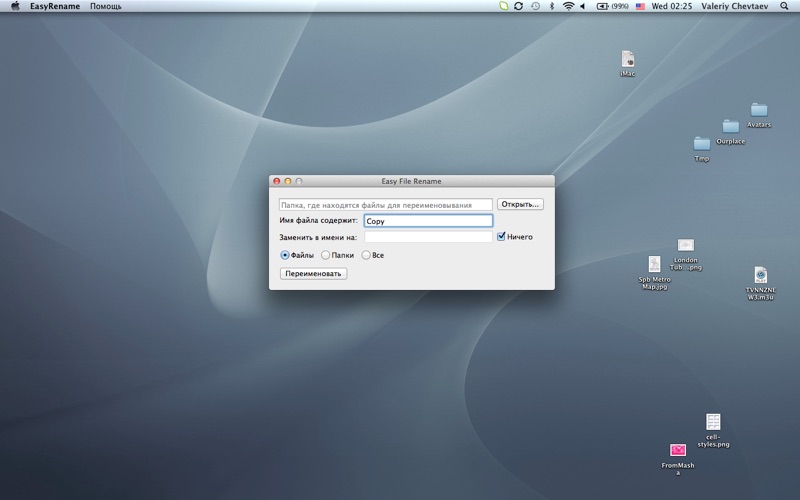Close the Easy File Rename window

[x=277, y=181]
